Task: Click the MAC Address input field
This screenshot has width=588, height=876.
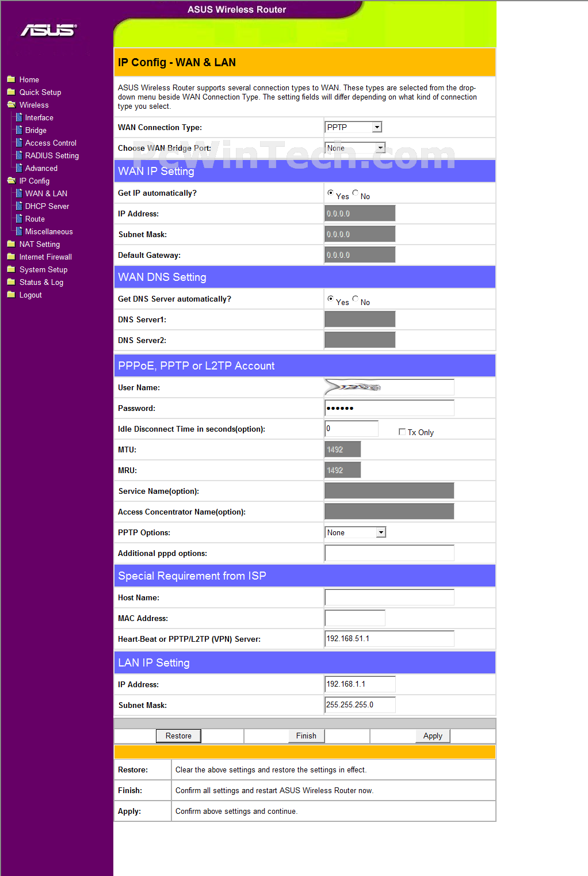Action: click(355, 618)
